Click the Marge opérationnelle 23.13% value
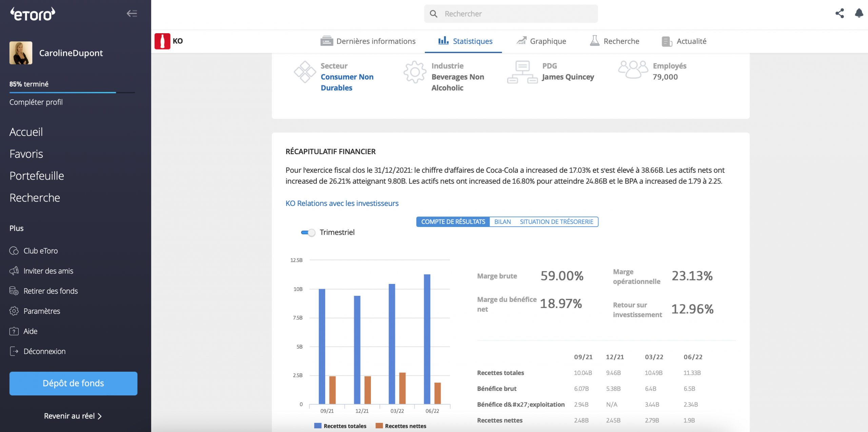The image size is (868, 432). pos(692,276)
